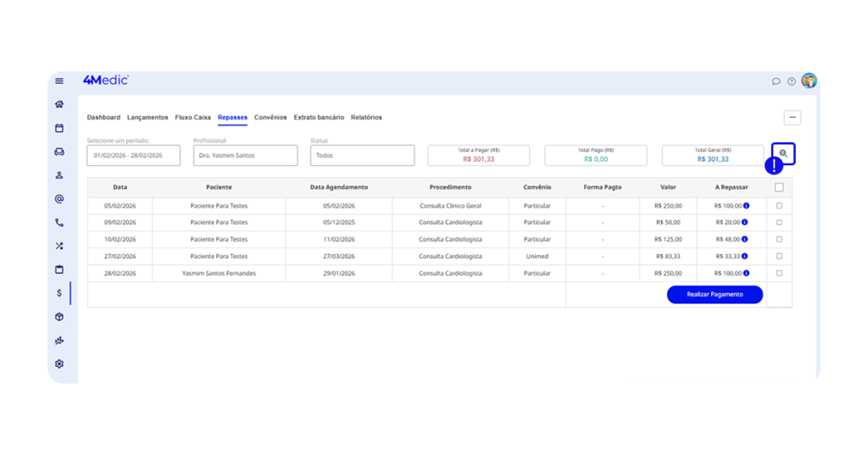The height and width of the screenshot is (455, 868).
Task: Click the help question mark icon
Action: pos(792,81)
